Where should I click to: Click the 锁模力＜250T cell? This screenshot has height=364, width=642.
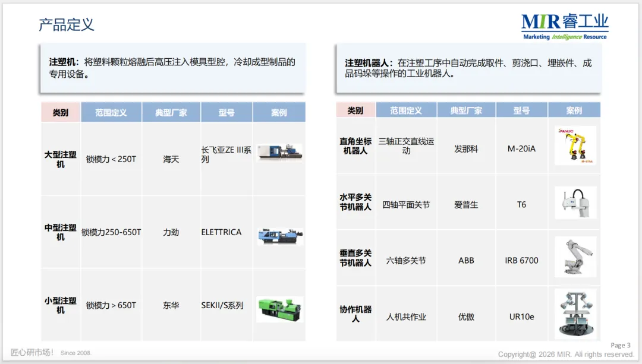coord(111,159)
